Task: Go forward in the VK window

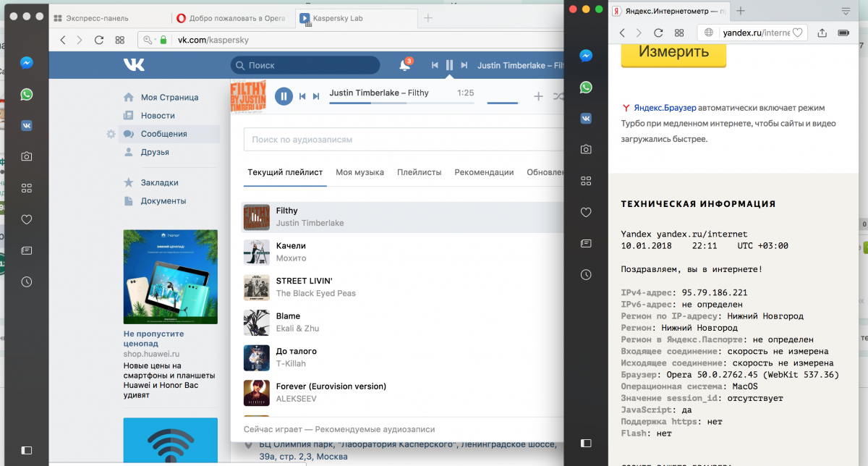Action: [80, 40]
